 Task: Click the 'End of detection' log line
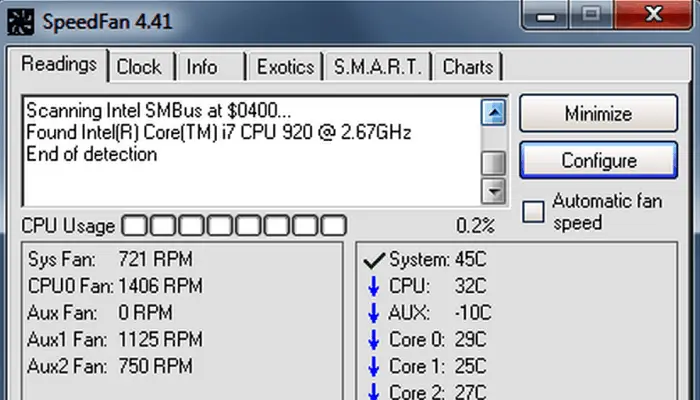coord(92,154)
